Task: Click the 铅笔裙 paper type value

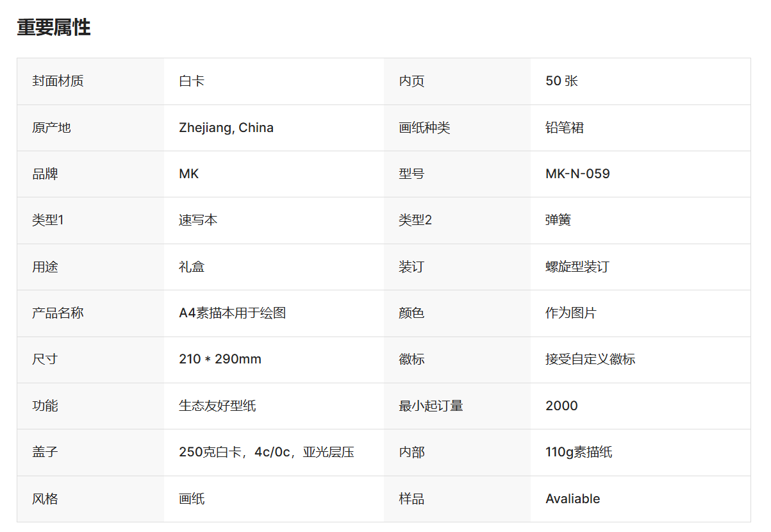Action: [565, 128]
